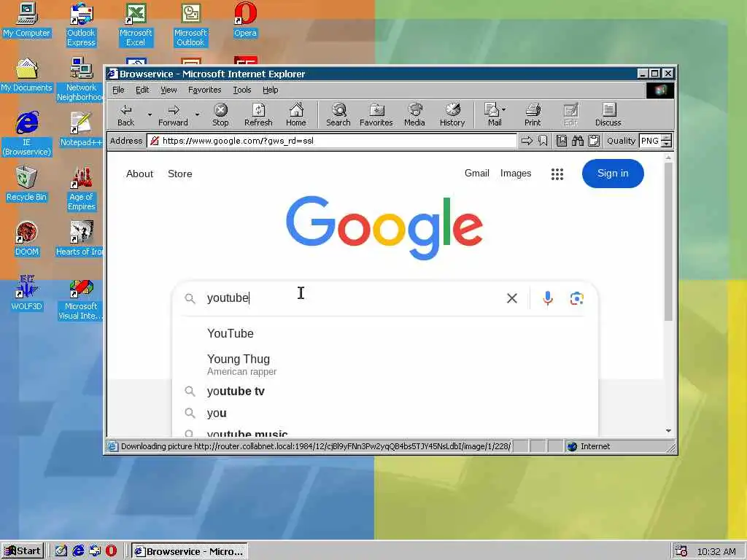Viewport: 747px width, 560px height.
Task: Launch Internet Explorer from quick launch
Action: (78, 551)
